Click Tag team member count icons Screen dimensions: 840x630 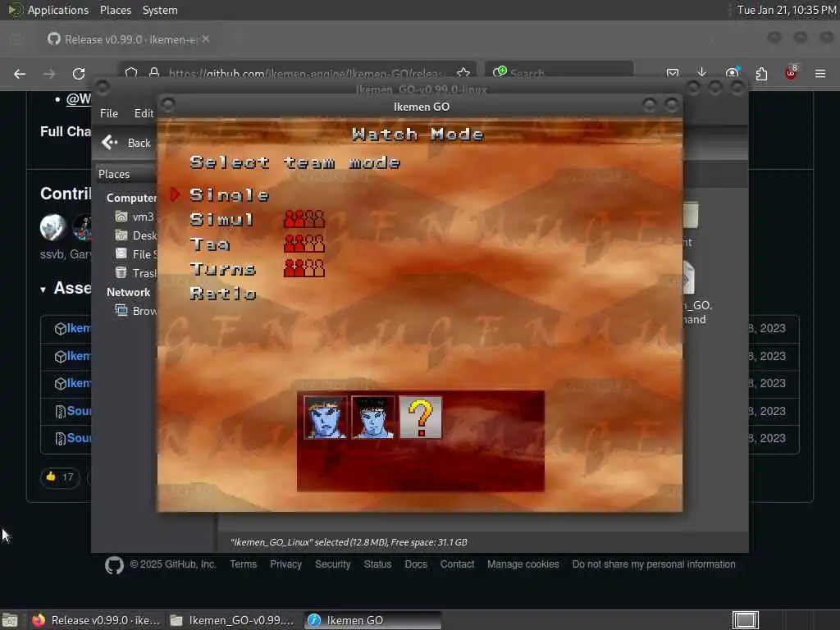point(304,244)
